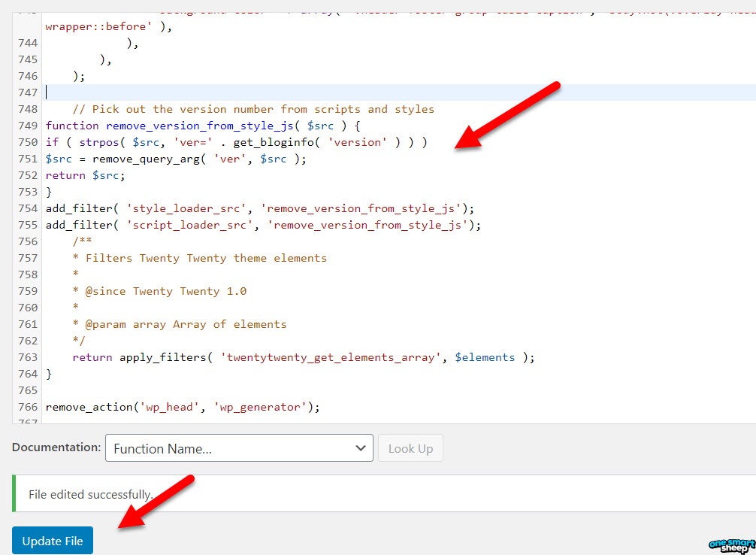The height and width of the screenshot is (555, 756).
Task: Click the closing brace on line 753
Action: (x=47, y=191)
